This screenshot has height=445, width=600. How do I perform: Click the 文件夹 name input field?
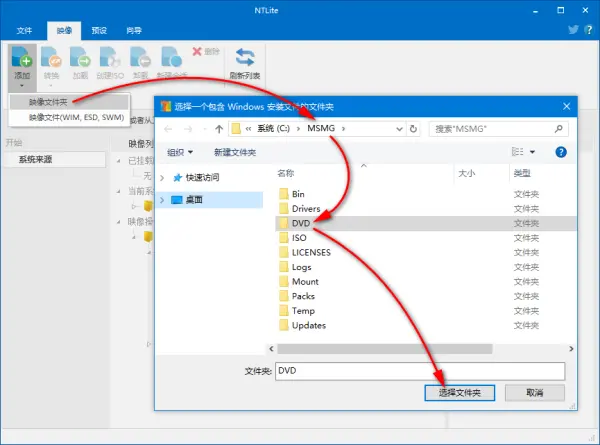click(x=420, y=371)
